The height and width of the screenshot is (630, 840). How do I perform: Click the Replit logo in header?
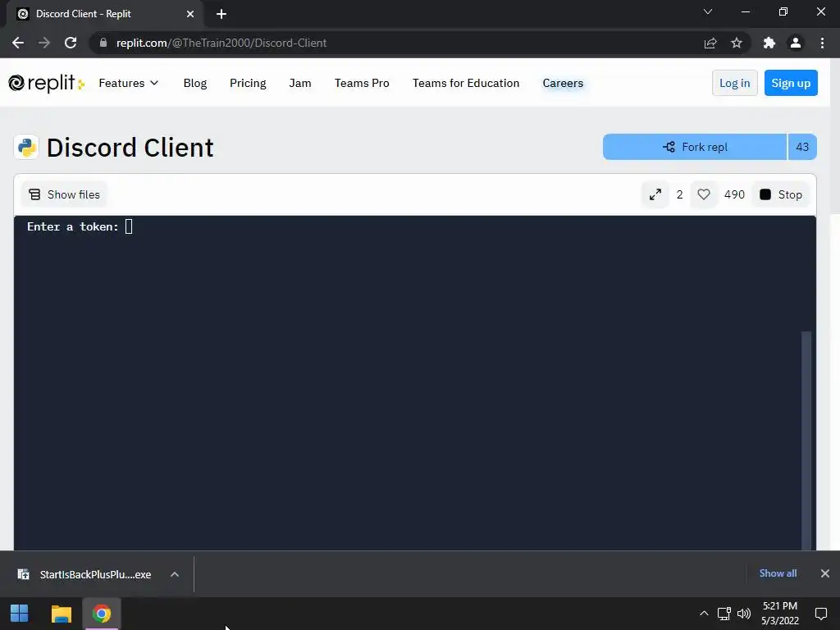pos(46,83)
